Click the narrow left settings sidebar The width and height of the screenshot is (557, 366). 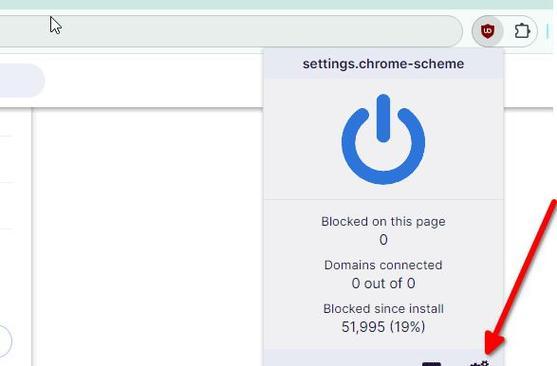(x=15, y=237)
